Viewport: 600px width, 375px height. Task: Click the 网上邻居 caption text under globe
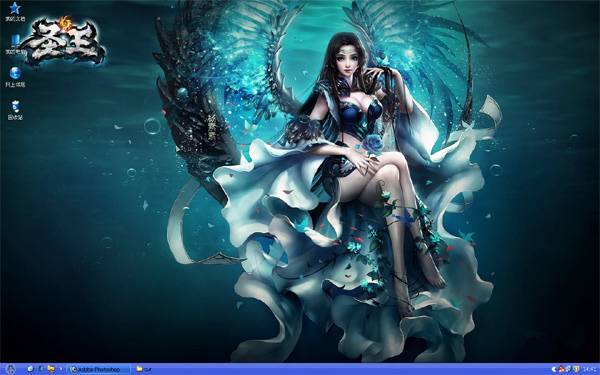click(x=15, y=84)
